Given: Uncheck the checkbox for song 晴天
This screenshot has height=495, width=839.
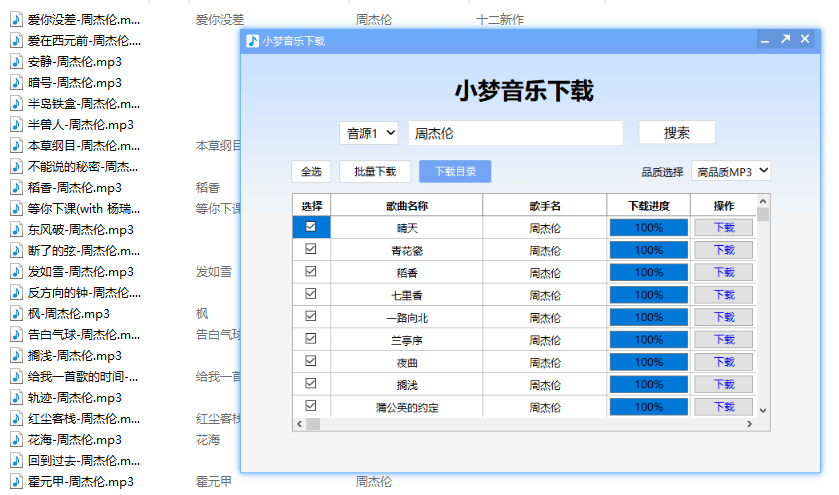Looking at the screenshot, I should coord(311,227).
